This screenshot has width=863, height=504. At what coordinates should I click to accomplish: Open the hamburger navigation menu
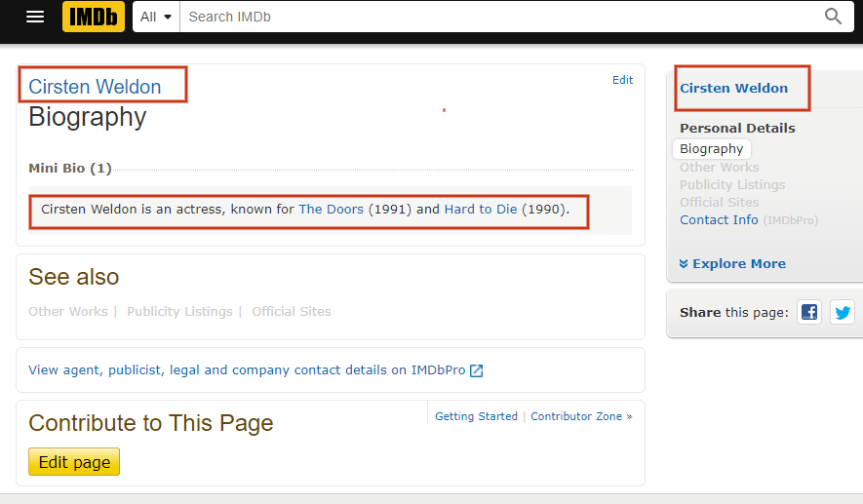click(35, 17)
